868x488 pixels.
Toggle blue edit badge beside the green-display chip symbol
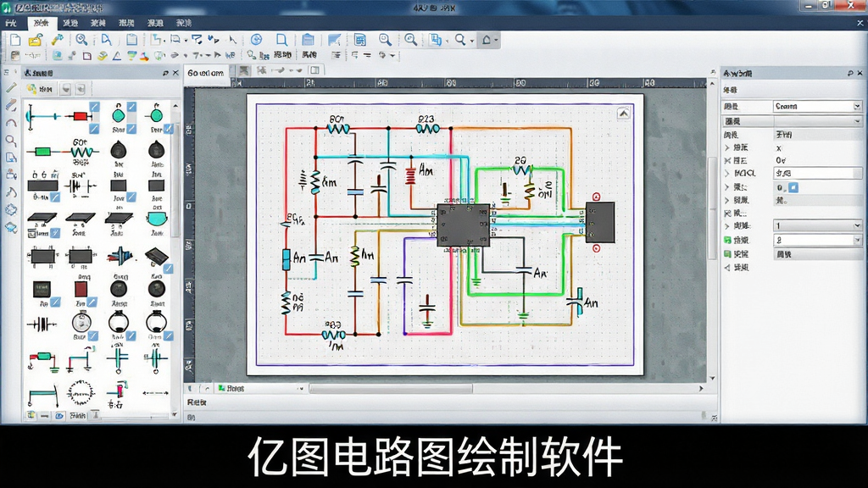55,302
